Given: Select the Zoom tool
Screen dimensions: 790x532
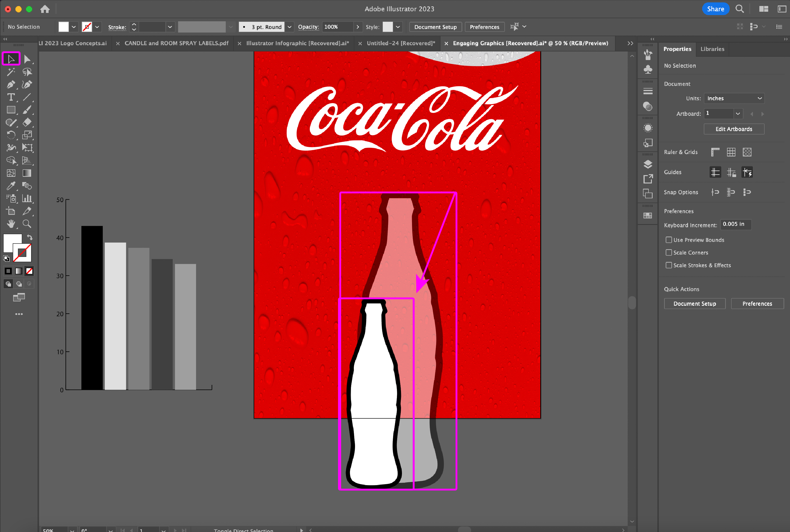Looking at the screenshot, I should (27, 224).
